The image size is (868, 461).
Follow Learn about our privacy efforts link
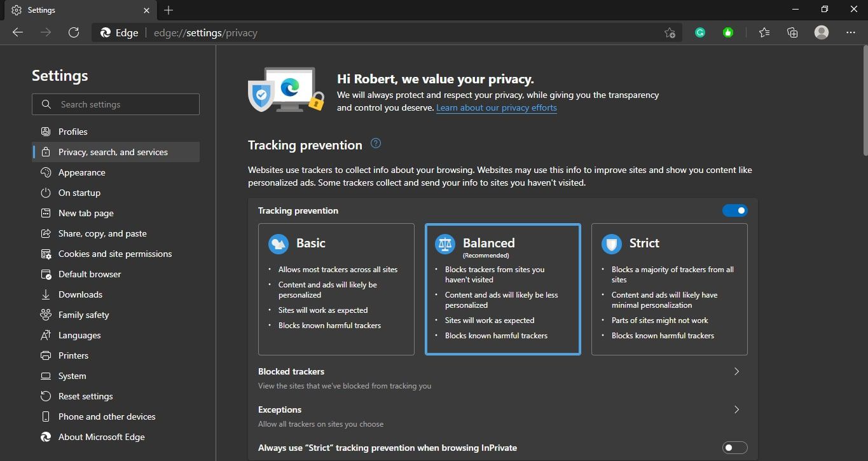(x=497, y=108)
